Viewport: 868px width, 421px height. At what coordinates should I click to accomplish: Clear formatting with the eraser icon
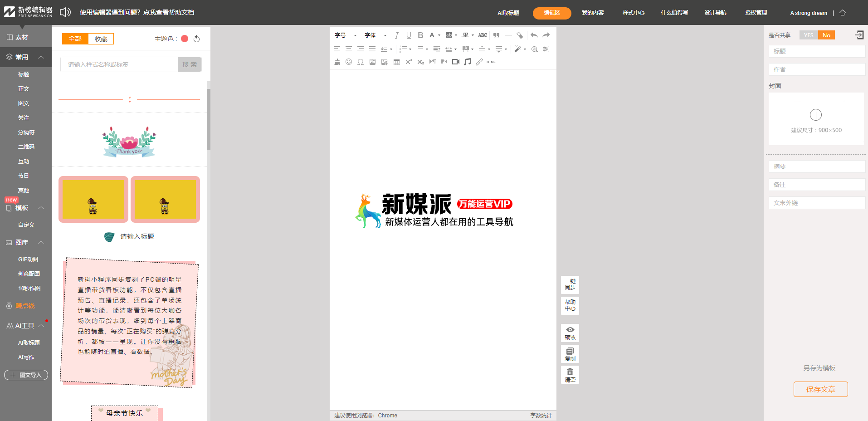tap(520, 35)
